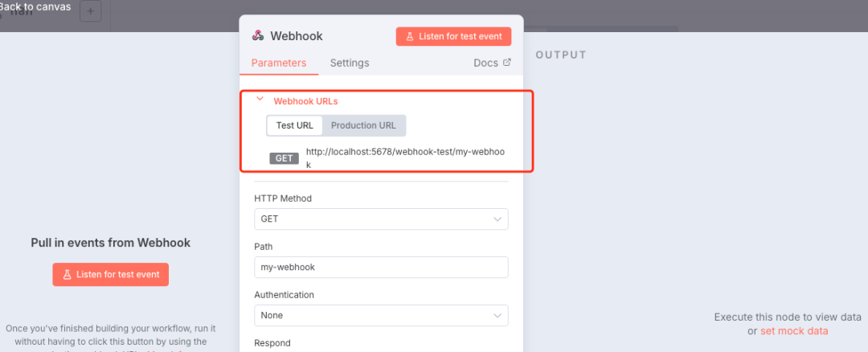Click the Webhook URLs section label
The height and width of the screenshot is (352, 868).
pos(305,101)
